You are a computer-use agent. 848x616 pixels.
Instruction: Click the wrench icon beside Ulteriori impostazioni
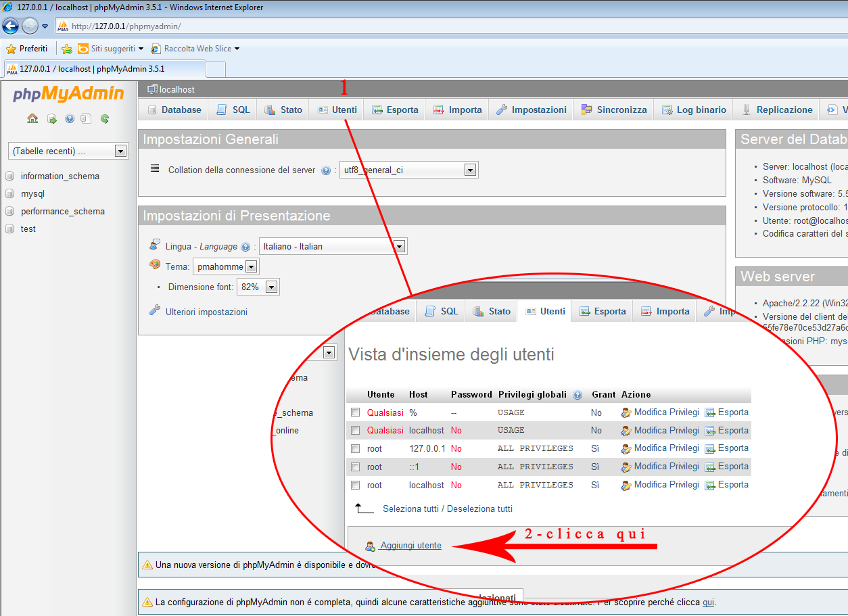tap(155, 311)
